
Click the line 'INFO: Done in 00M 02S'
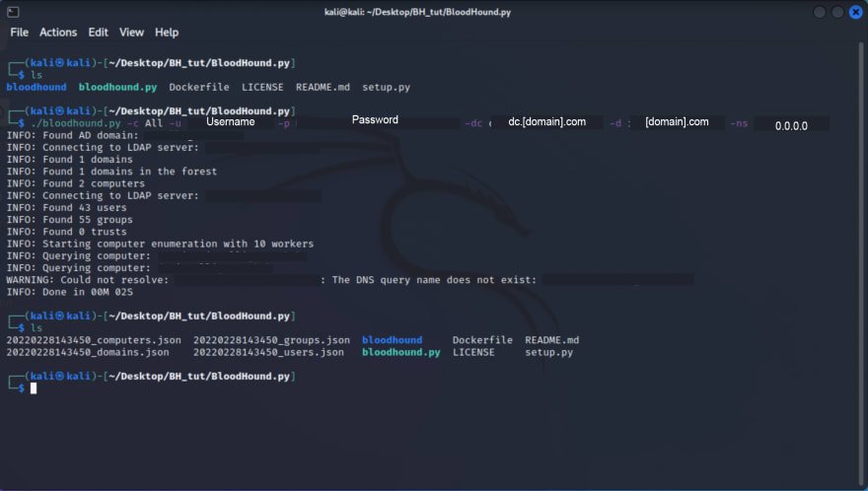point(69,292)
